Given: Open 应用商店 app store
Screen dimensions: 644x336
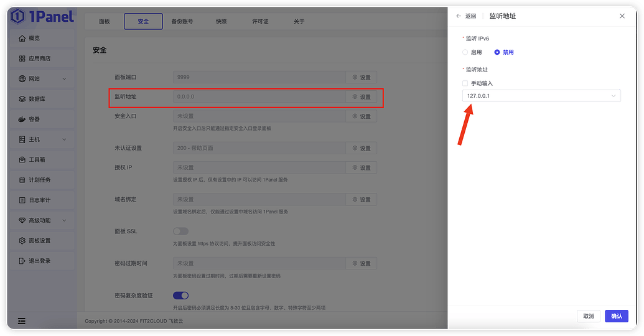Looking at the screenshot, I should [x=42, y=58].
